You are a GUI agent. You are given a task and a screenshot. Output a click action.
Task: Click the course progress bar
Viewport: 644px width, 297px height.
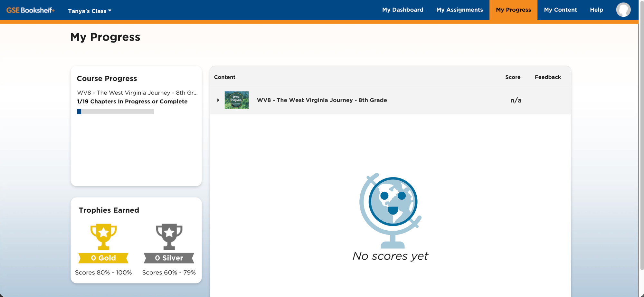point(115,111)
